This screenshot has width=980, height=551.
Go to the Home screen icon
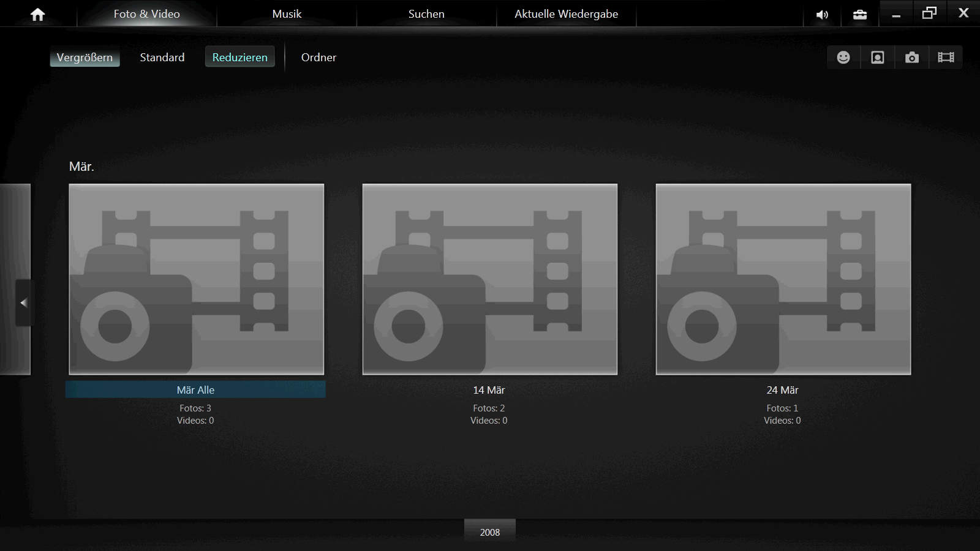(x=38, y=14)
